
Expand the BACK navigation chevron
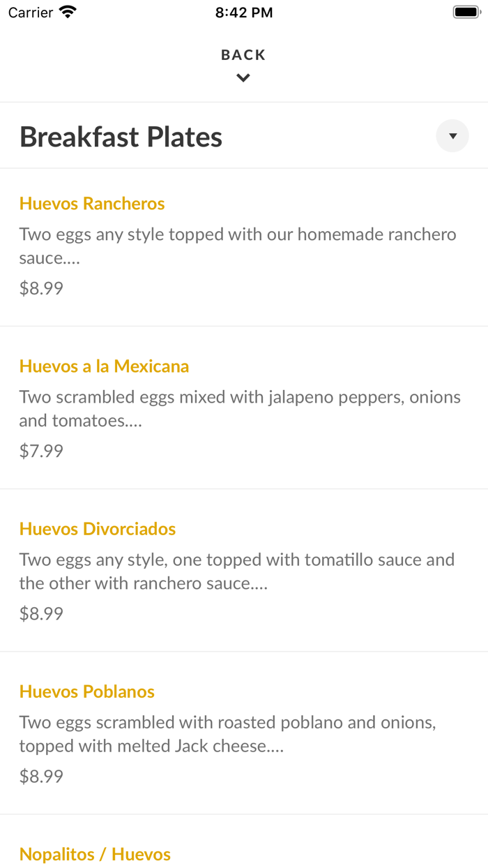pyautogui.click(x=243, y=77)
